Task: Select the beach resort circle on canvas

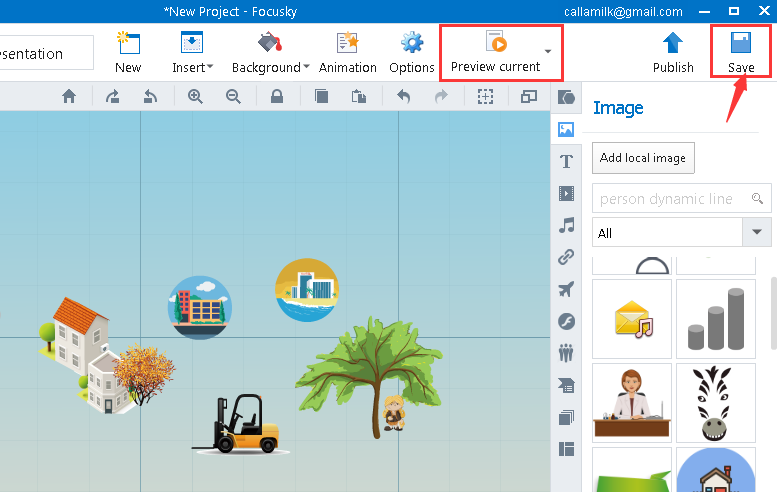Action: pyautogui.click(x=307, y=290)
